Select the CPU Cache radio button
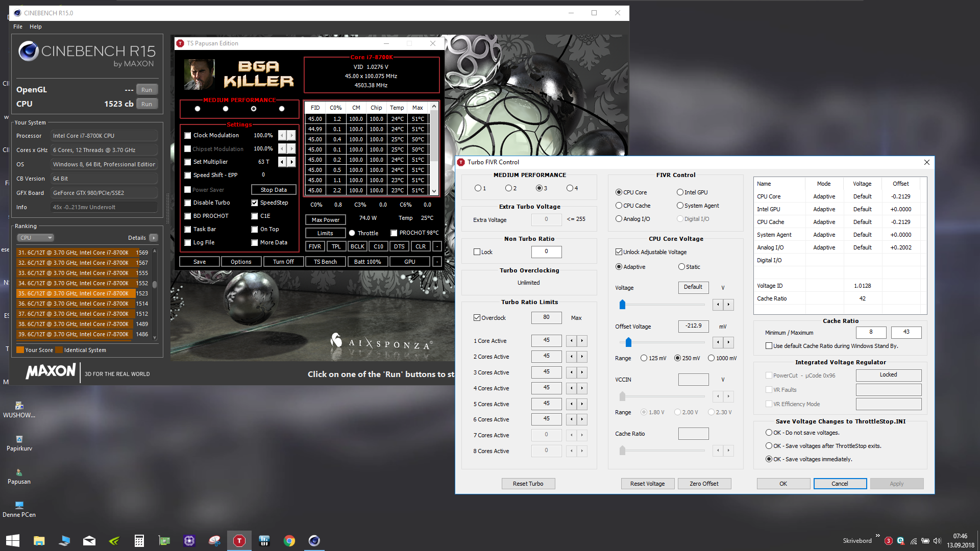Screen dimensions: 980x551 [619, 206]
